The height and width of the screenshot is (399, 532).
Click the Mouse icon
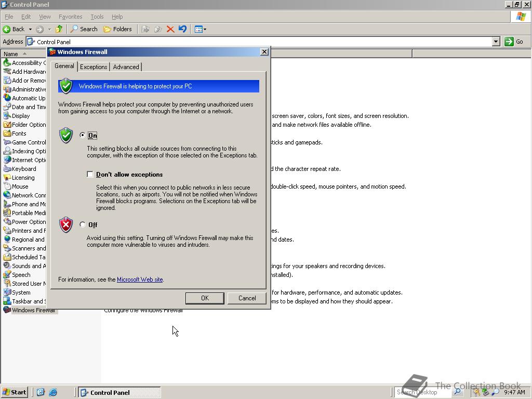click(7, 186)
